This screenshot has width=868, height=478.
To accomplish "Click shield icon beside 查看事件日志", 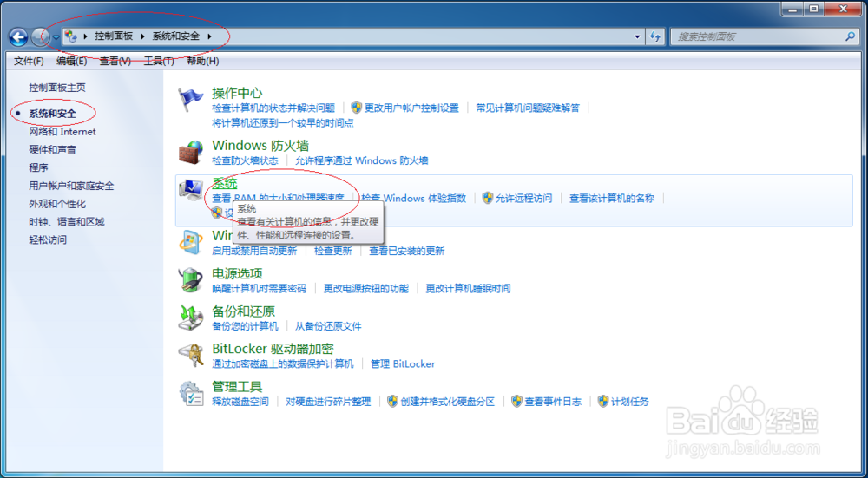I will click(x=516, y=401).
